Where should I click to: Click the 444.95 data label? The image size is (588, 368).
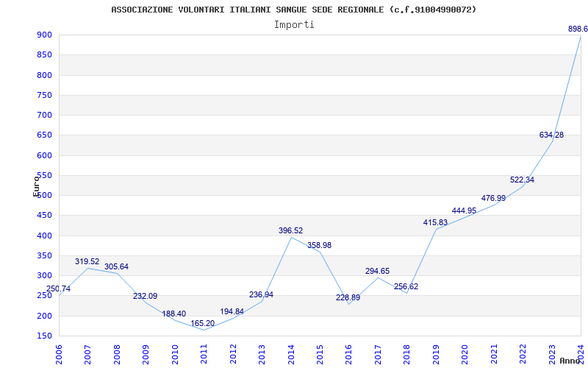click(464, 210)
